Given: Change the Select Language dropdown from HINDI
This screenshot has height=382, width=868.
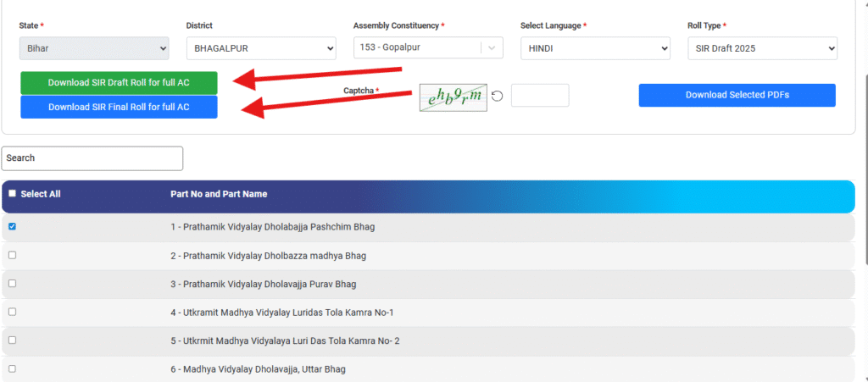Looking at the screenshot, I should click(595, 49).
